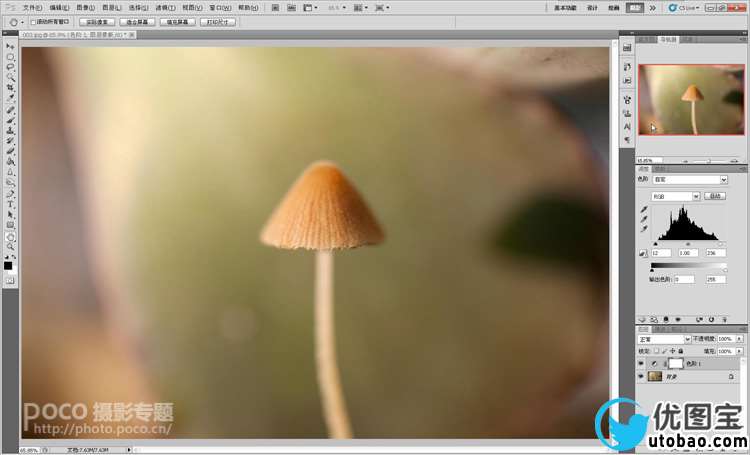
Task: Select the Lasso tool
Action: coord(10,67)
